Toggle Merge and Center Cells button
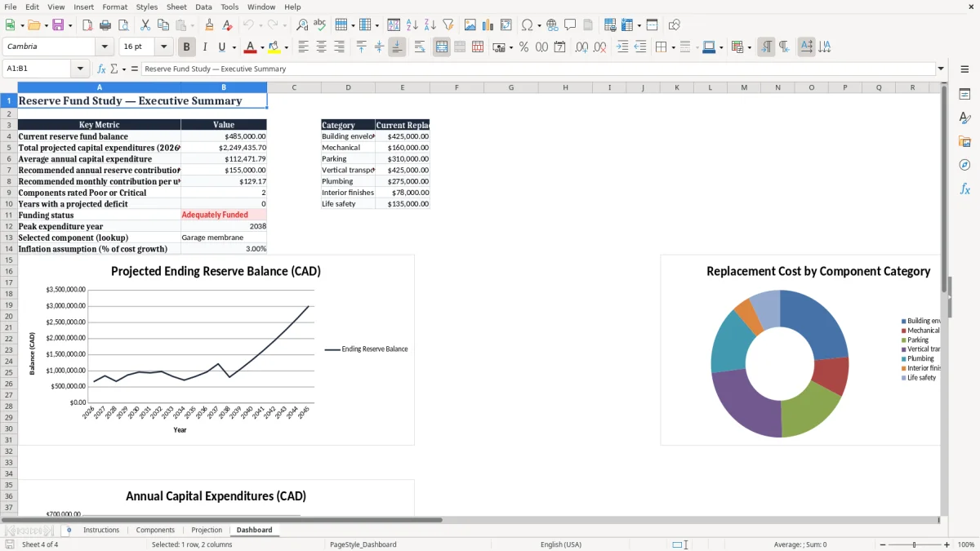Image resolution: width=980 pixels, height=551 pixels. [x=442, y=47]
